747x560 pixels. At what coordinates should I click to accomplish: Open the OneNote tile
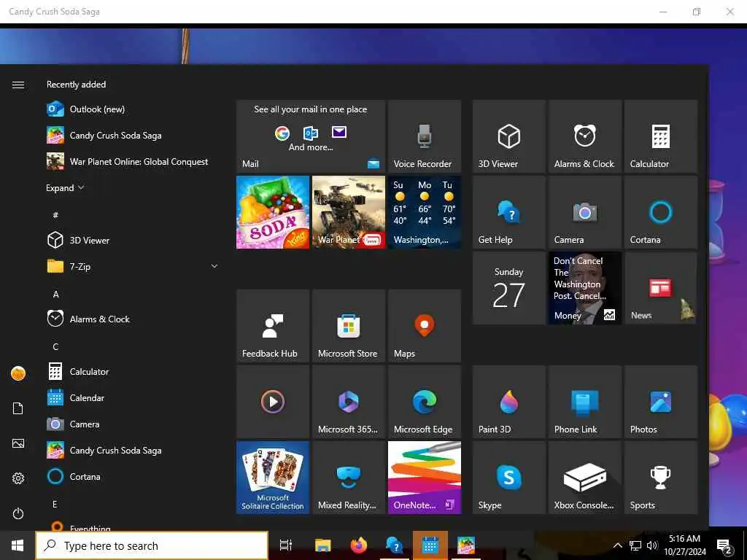(x=425, y=478)
